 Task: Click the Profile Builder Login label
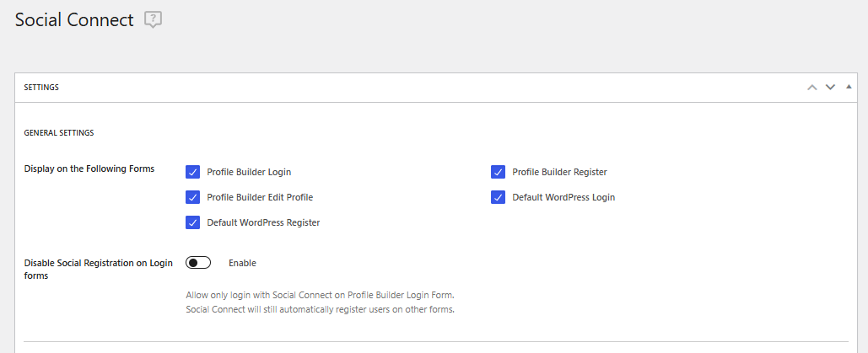pos(249,172)
